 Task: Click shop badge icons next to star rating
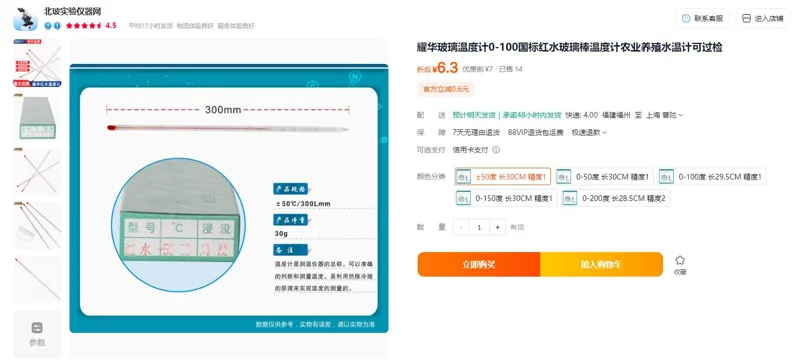[x=52, y=25]
